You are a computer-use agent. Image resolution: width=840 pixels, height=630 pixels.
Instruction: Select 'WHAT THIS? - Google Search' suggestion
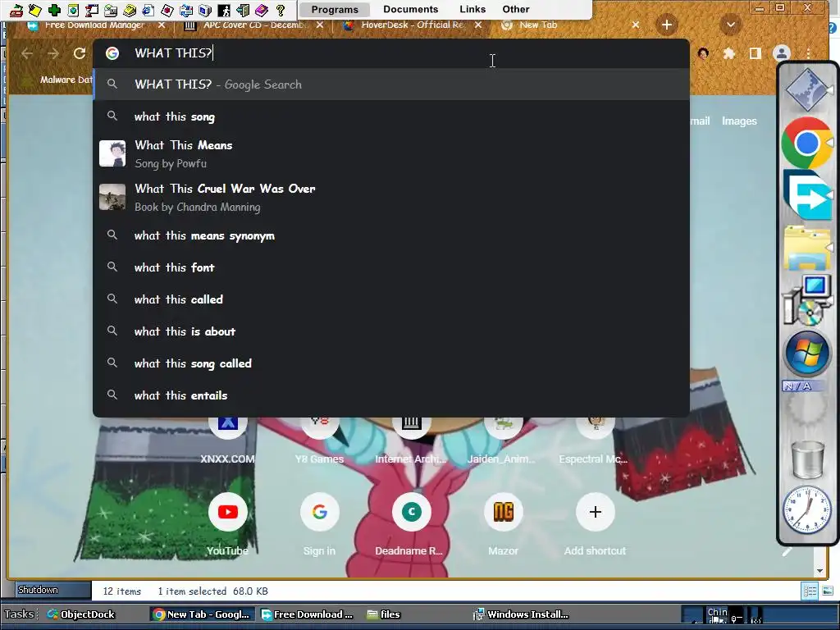[x=391, y=84]
